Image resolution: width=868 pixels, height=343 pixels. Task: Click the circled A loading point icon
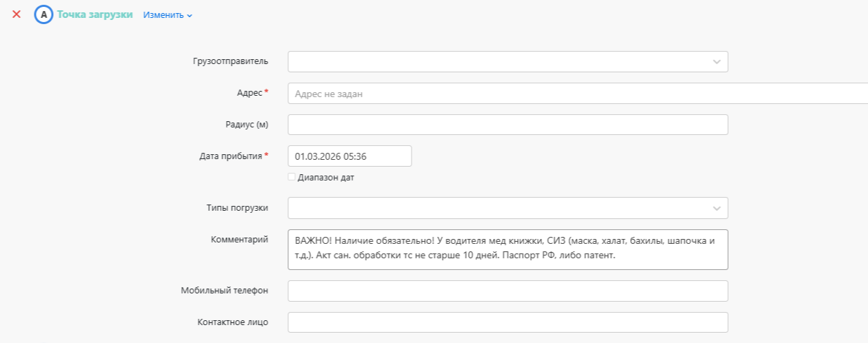click(x=43, y=14)
